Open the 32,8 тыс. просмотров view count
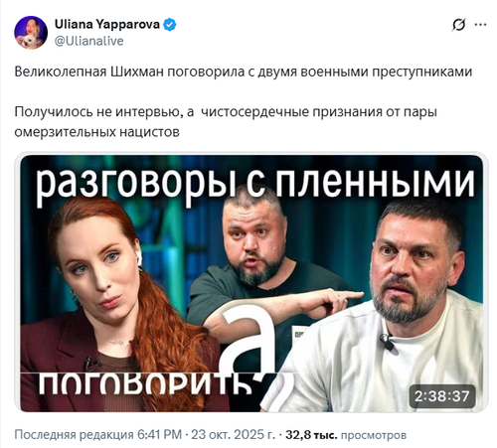 coord(346,435)
